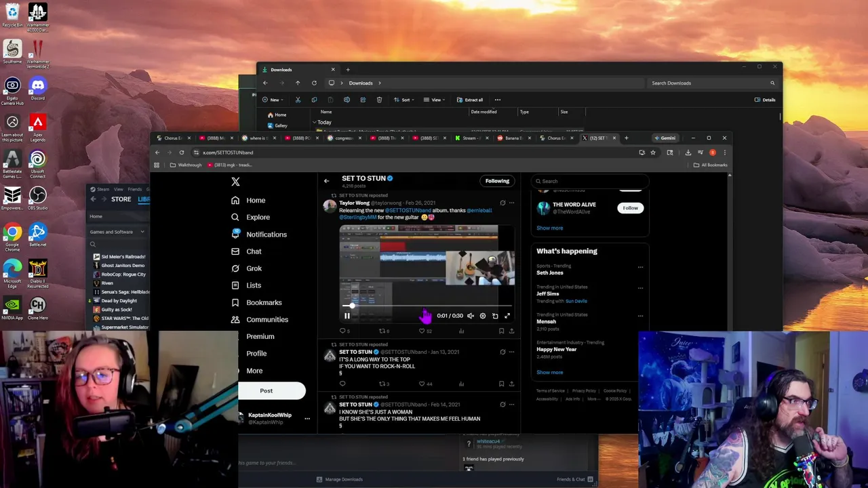Bookmark the Jan 13, 2021 post
The width and height of the screenshot is (868, 488).
[x=501, y=384]
